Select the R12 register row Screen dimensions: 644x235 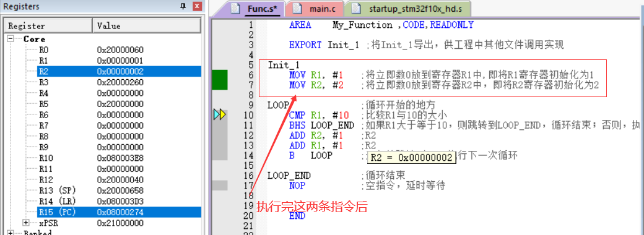coord(119,179)
